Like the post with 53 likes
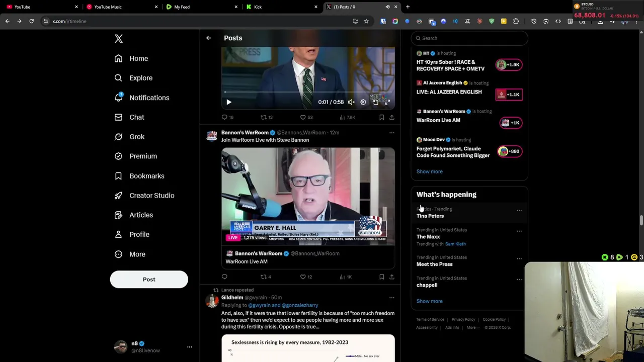This screenshot has width=644, height=362. 306,117
